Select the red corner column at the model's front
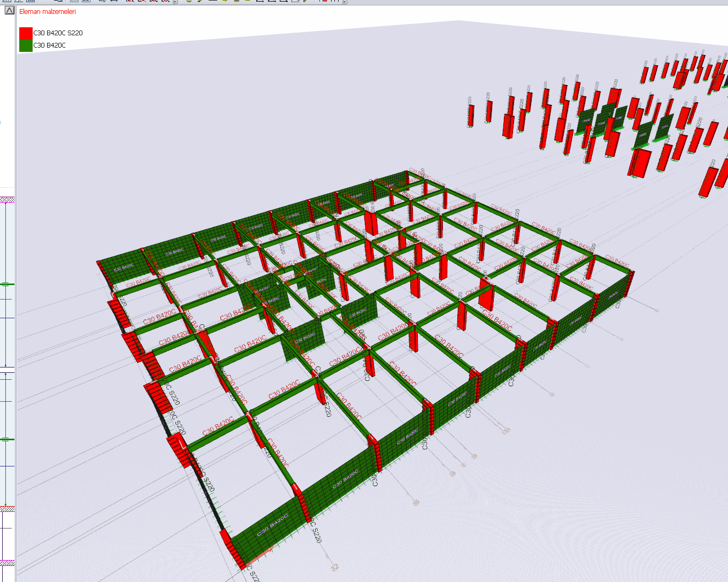 [232, 548]
